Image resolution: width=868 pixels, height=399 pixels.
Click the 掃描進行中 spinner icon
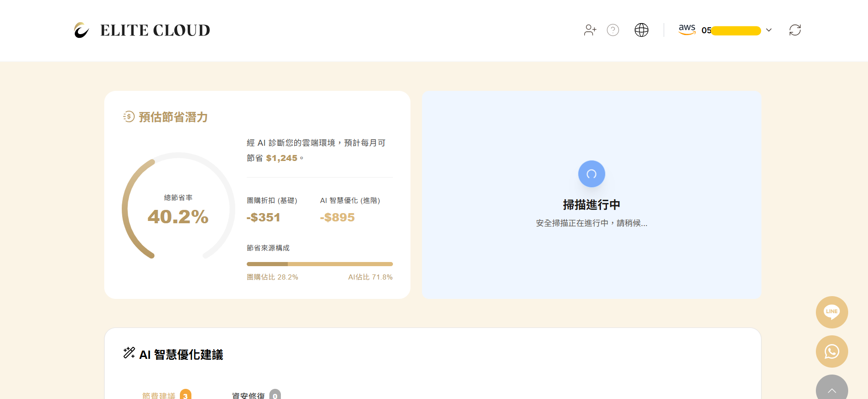point(591,174)
